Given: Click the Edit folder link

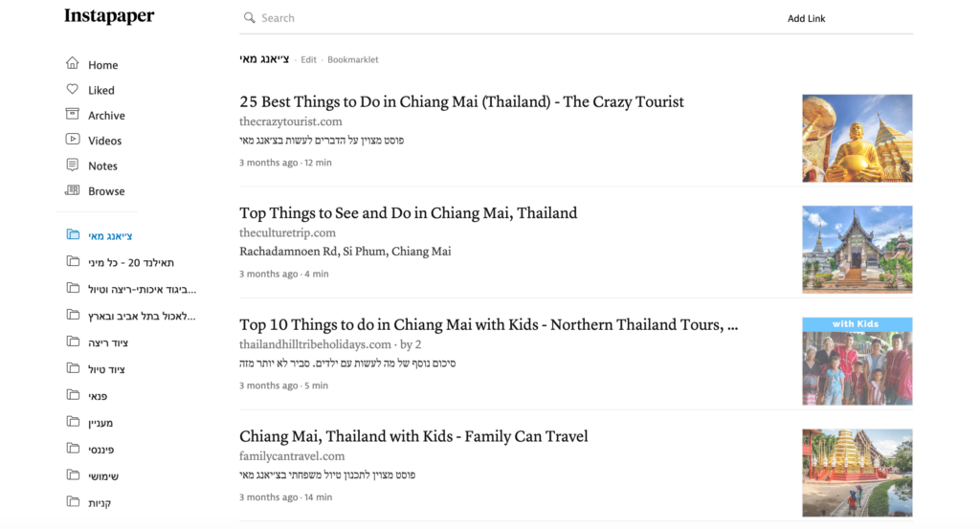Looking at the screenshot, I should click(x=309, y=60).
